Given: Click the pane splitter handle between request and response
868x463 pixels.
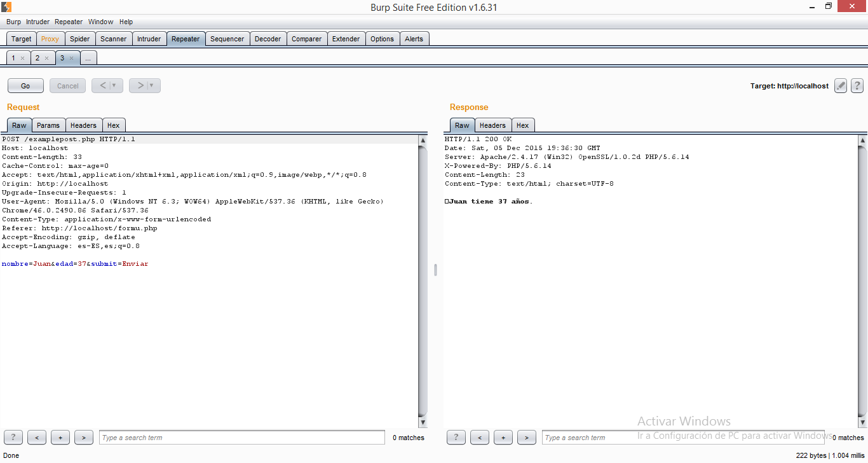Looking at the screenshot, I should pyautogui.click(x=435, y=270).
